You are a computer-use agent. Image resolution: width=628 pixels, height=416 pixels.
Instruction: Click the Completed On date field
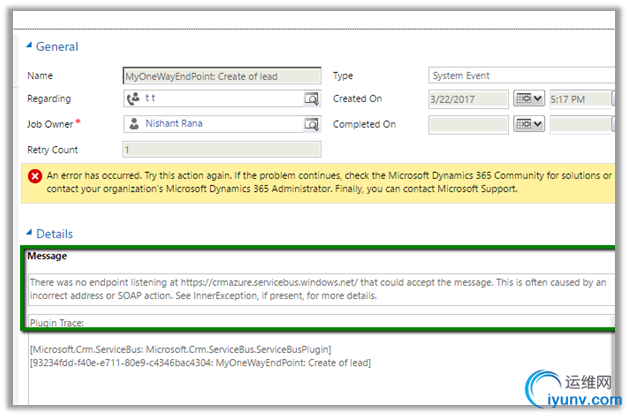(x=468, y=125)
